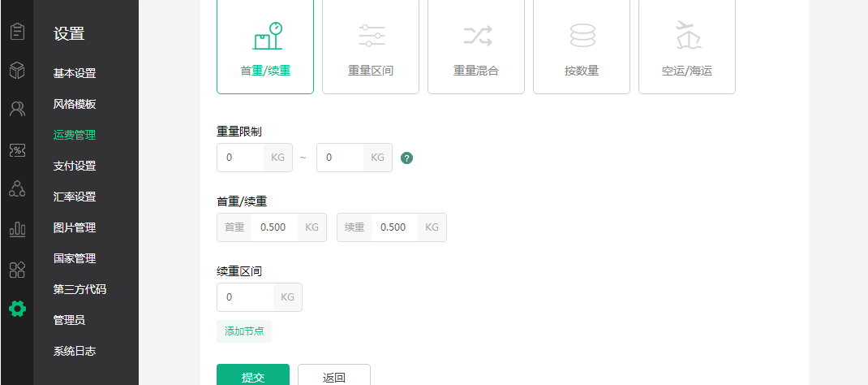Viewport: 868px width, 385px height.
Task: Select 重量混合 shipping mode card
Action: (476, 46)
